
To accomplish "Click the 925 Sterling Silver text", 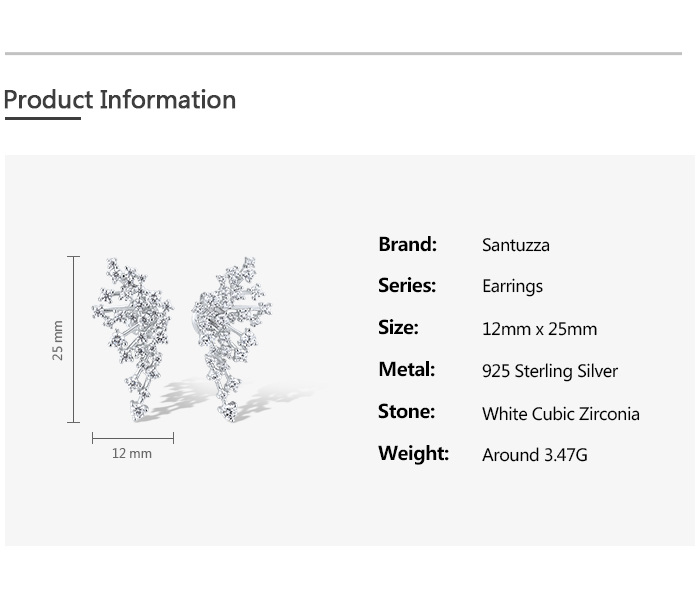I will (x=550, y=371).
